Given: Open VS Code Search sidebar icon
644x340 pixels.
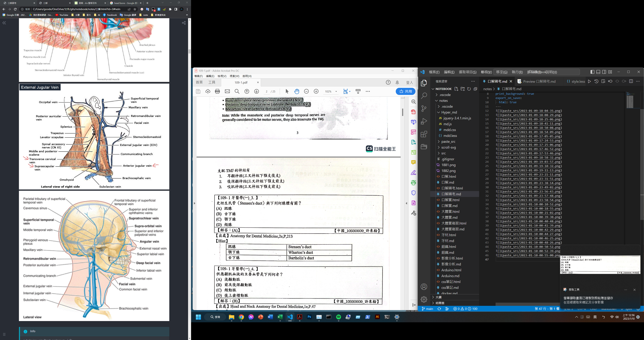Looking at the screenshot, I should (x=424, y=96).
